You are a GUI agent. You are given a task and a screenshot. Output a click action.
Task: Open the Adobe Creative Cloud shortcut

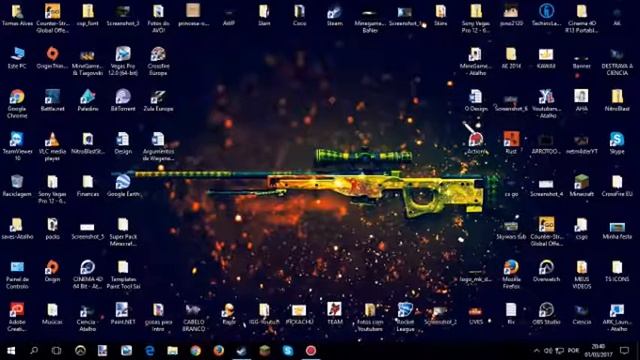pyautogui.click(x=17, y=317)
